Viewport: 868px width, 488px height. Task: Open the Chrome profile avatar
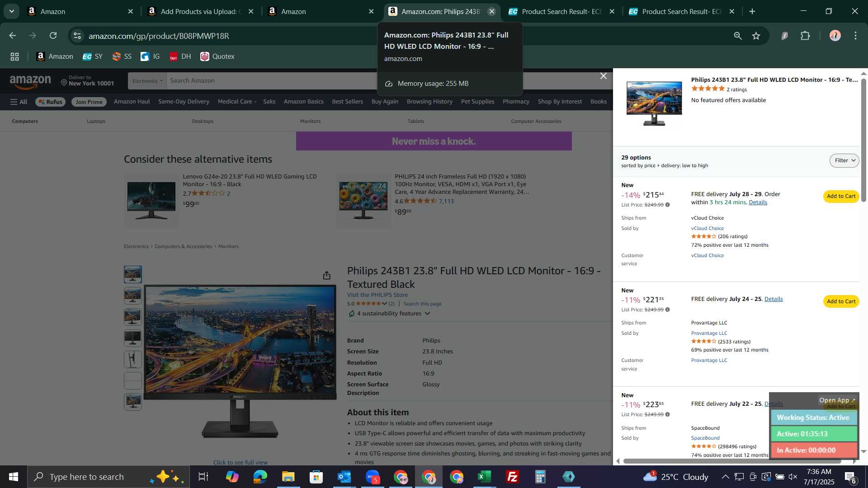[835, 36]
